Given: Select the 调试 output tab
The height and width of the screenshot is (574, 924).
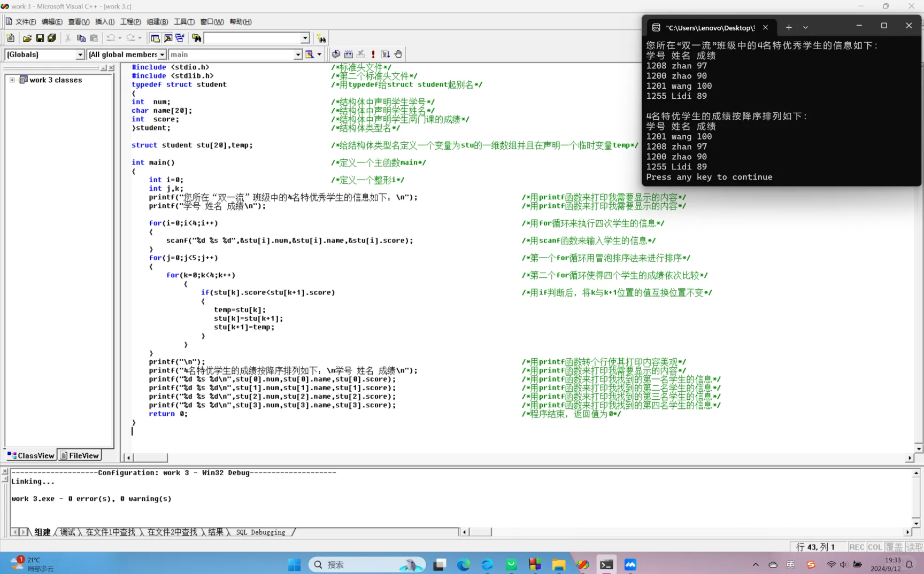Looking at the screenshot, I should tap(67, 532).
